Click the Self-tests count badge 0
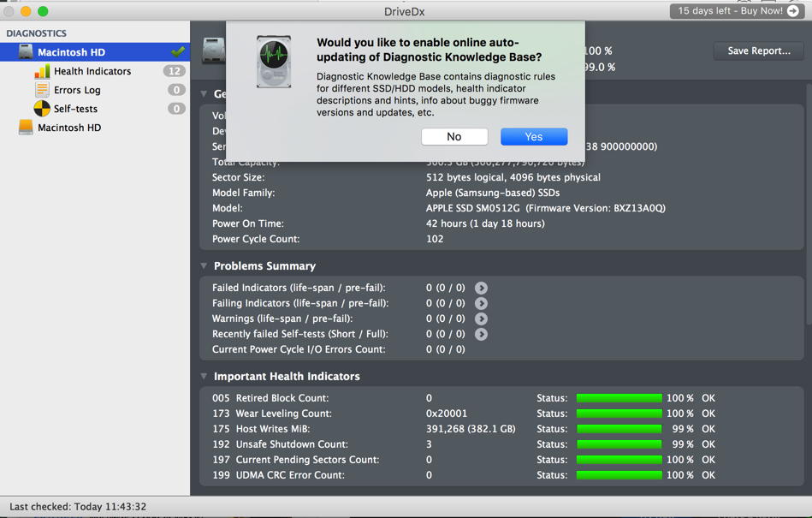This screenshot has width=812, height=518. (x=176, y=109)
